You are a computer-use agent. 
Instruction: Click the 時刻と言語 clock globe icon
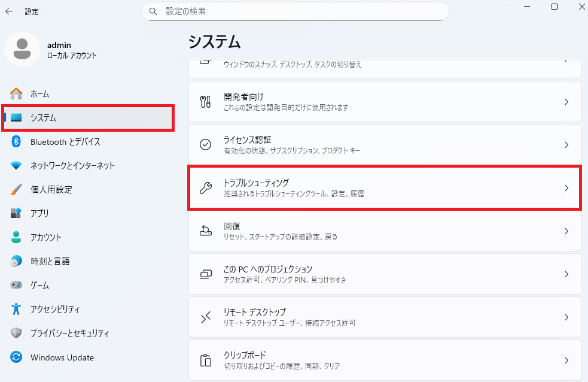click(x=16, y=261)
